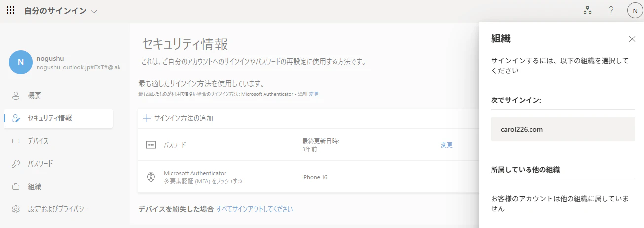Open デバイス in the sidebar
Screen dimensions: 644x228
pyautogui.click(x=58, y=141)
